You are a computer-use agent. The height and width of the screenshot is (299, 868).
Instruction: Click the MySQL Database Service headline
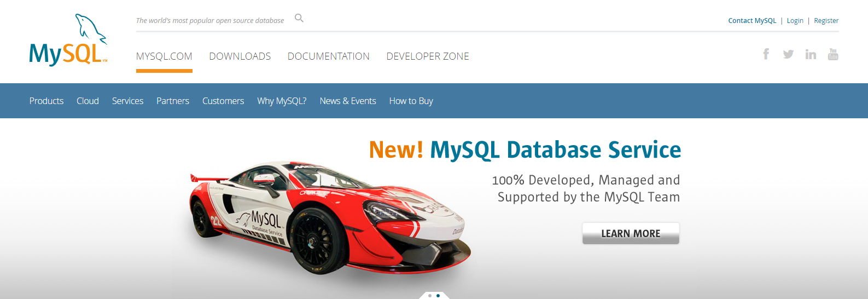point(525,150)
